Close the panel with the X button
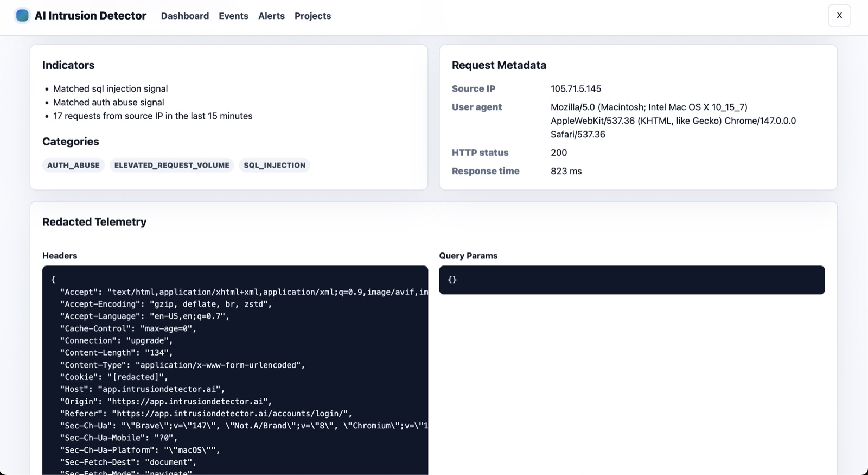 coord(839,15)
